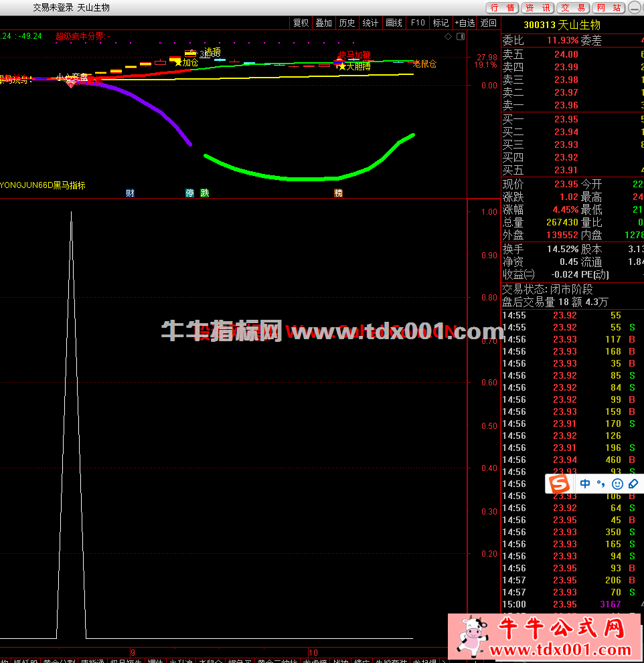This screenshot has width=644, height=663.
Task: Click the month 9 marker on time axis
Action: click(133, 652)
